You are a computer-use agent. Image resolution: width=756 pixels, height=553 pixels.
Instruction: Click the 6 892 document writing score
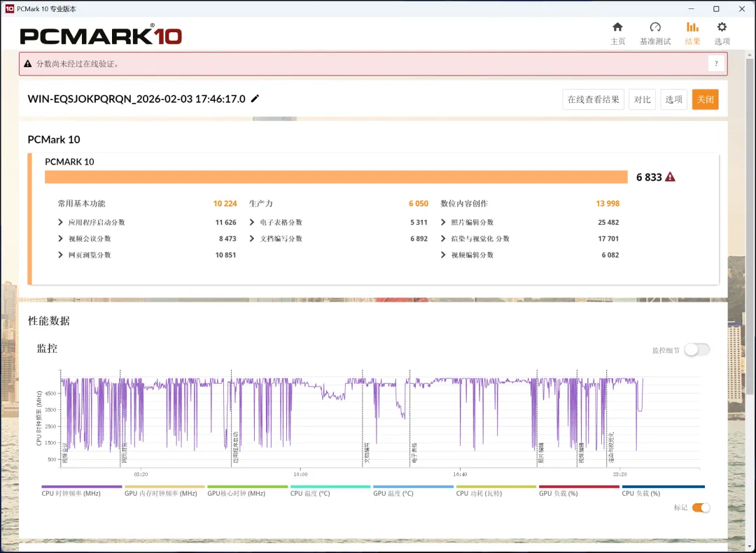[x=419, y=239]
